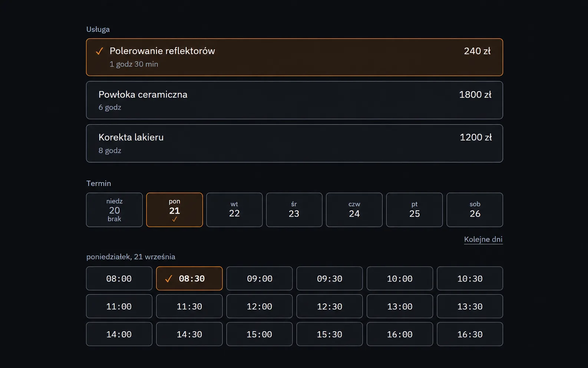Select the 08:00 time slot
Screen dimensions: 588x368
point(119,278)
